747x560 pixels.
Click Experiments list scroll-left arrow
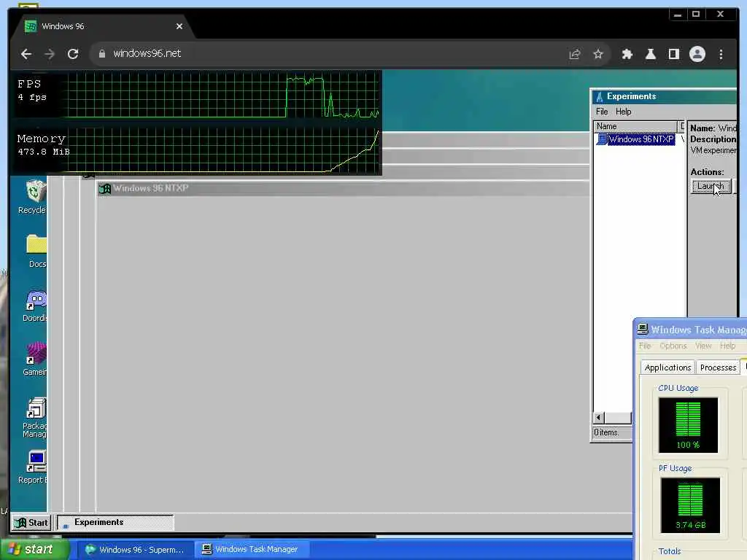coord(599,418)
